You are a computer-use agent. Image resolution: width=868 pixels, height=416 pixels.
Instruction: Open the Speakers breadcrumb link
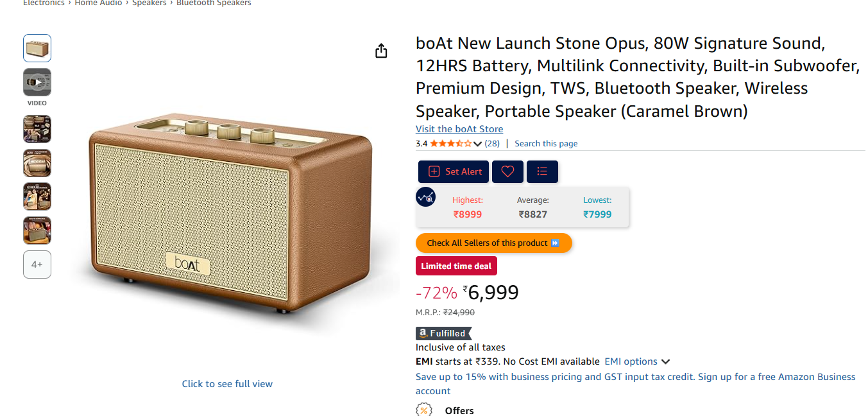coord(149,3)
